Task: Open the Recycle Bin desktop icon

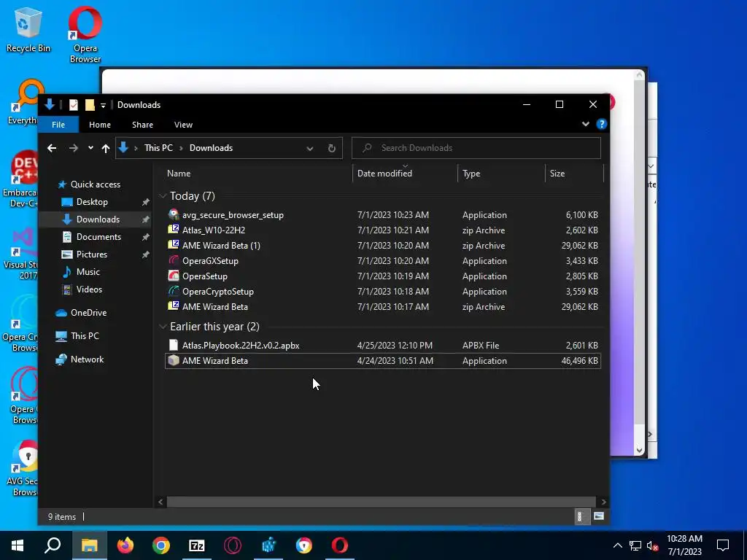Action: point(28,29)
